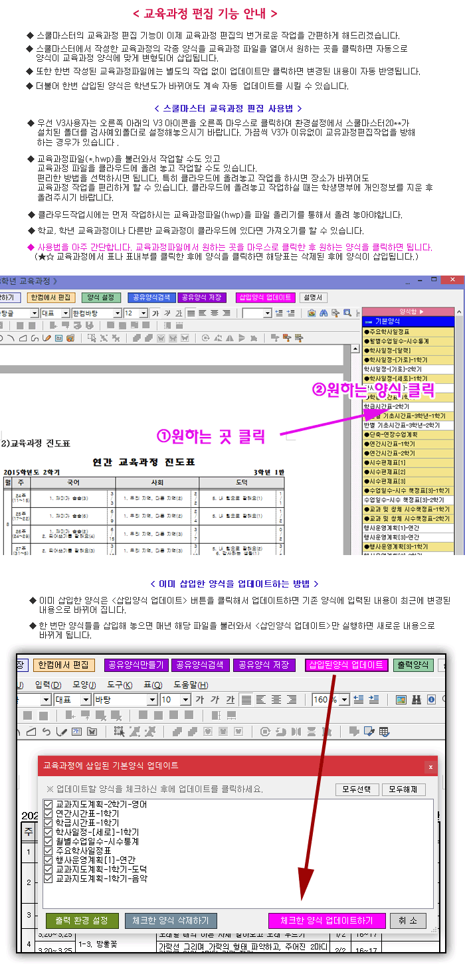Click Bold beside the font size 12 box
The width and height of the screenshot is (465, 980).
(x=155, y=313)
